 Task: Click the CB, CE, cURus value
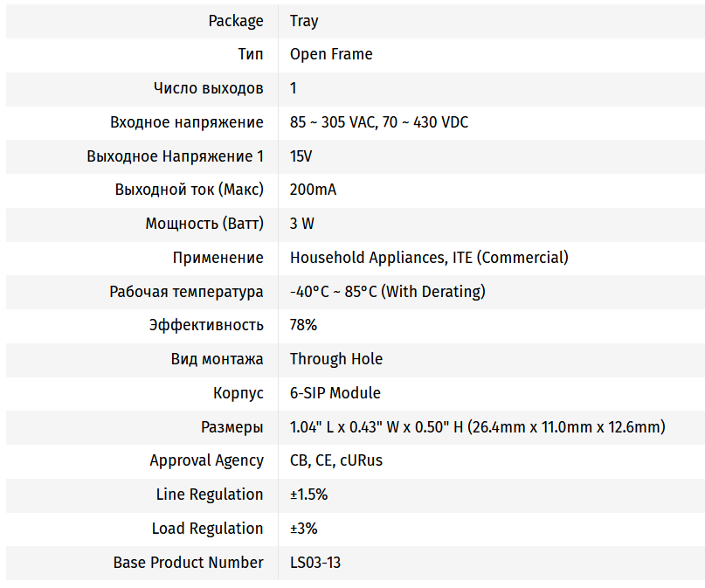(336, 460)
